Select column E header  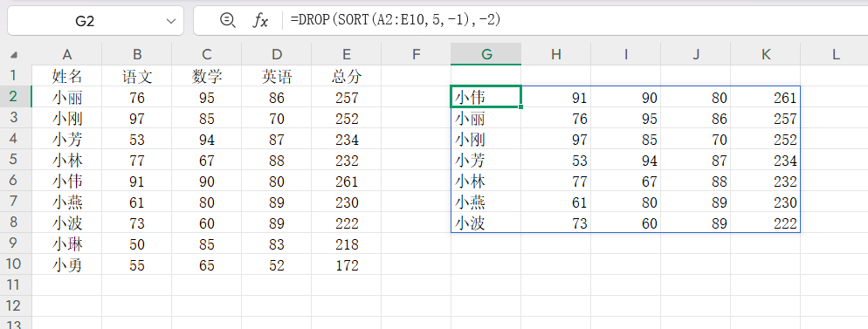(x=347, y=53)
